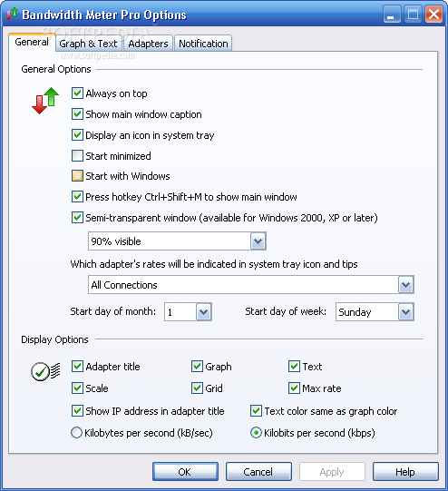448x491 pixels.
Task: Uncheck Semi-transparent window option
Action: (77, 217)
